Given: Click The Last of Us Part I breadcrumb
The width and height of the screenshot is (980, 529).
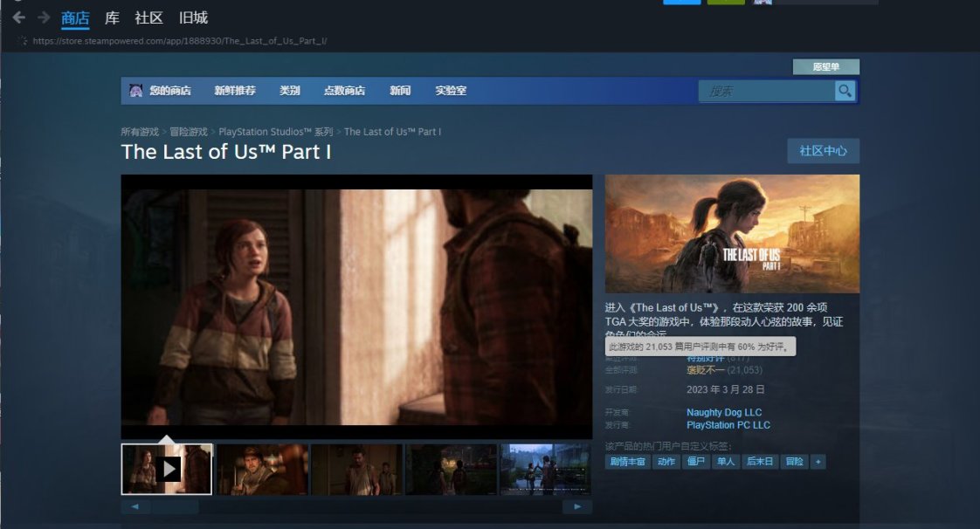Looking at the screenshot, I should [392, 132].
